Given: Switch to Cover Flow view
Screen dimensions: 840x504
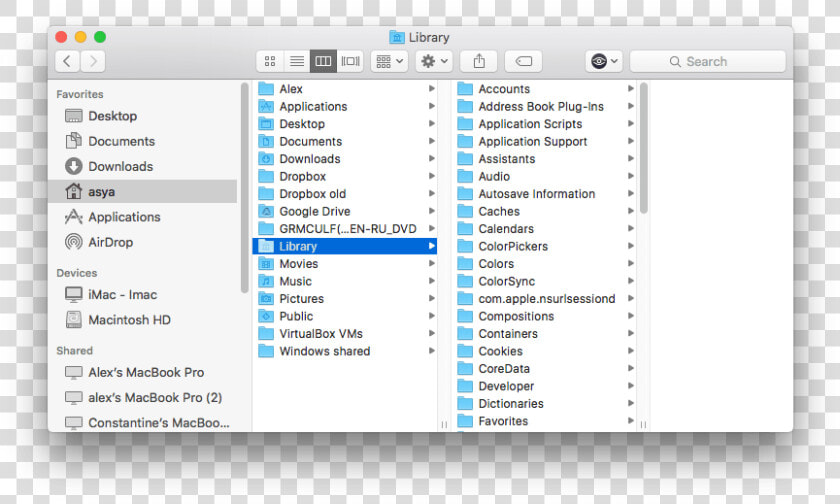Looking at the screenshot, I should pos(351,61).
